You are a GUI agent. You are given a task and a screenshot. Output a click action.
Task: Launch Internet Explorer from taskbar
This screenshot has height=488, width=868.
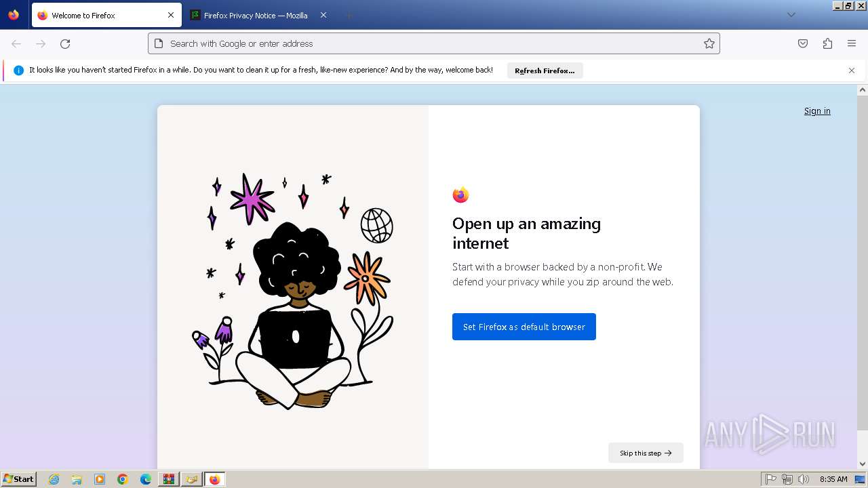(54, 479)
